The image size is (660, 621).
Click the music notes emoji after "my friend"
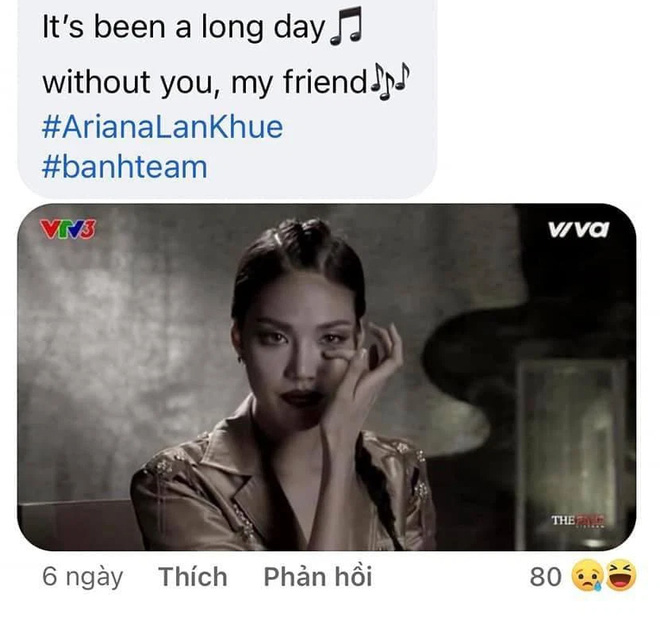tap(389, 81)
